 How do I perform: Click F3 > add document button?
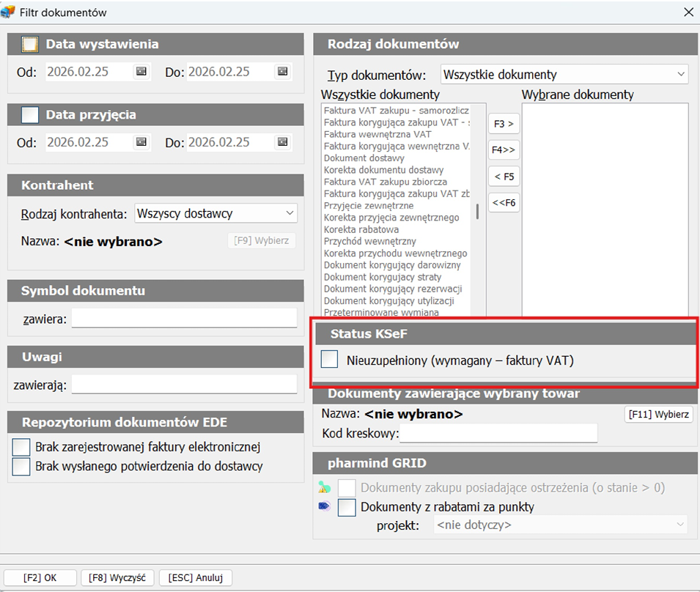point(504,124)
